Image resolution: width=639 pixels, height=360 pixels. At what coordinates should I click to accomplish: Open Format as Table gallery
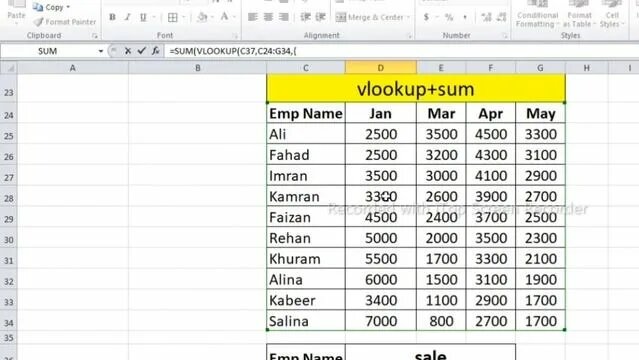coord(579,14)
